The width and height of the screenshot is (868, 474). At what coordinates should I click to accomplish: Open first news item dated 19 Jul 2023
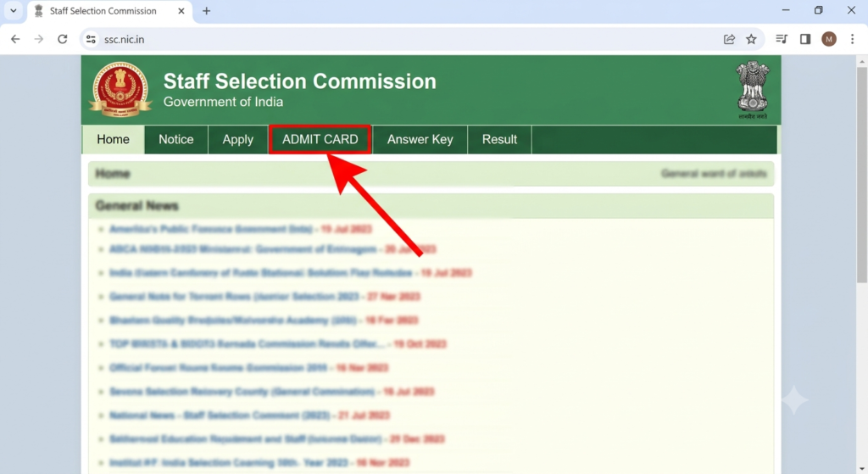click(240, 229)
